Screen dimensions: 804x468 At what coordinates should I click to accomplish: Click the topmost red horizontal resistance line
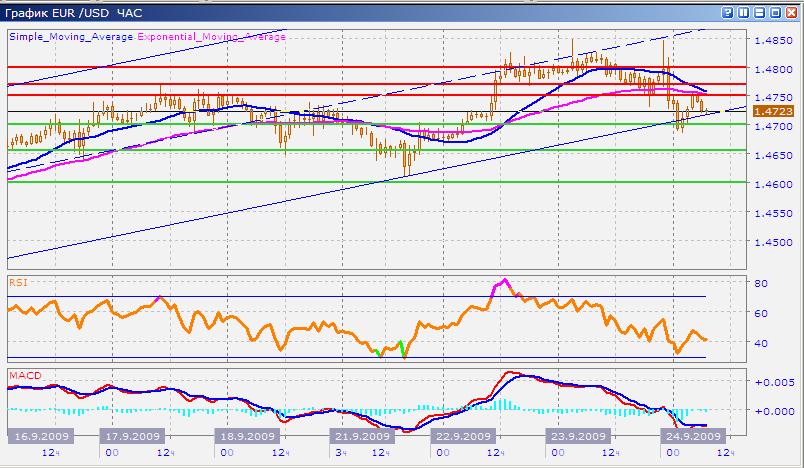click(x=300, y=67)
